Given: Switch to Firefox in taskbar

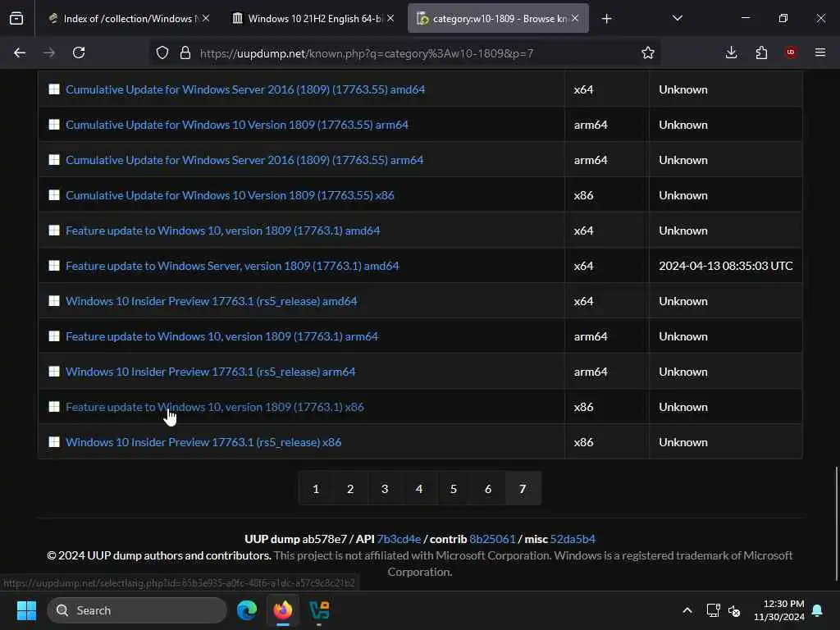Looking at the screenshot, I should [x=283, y=610].
